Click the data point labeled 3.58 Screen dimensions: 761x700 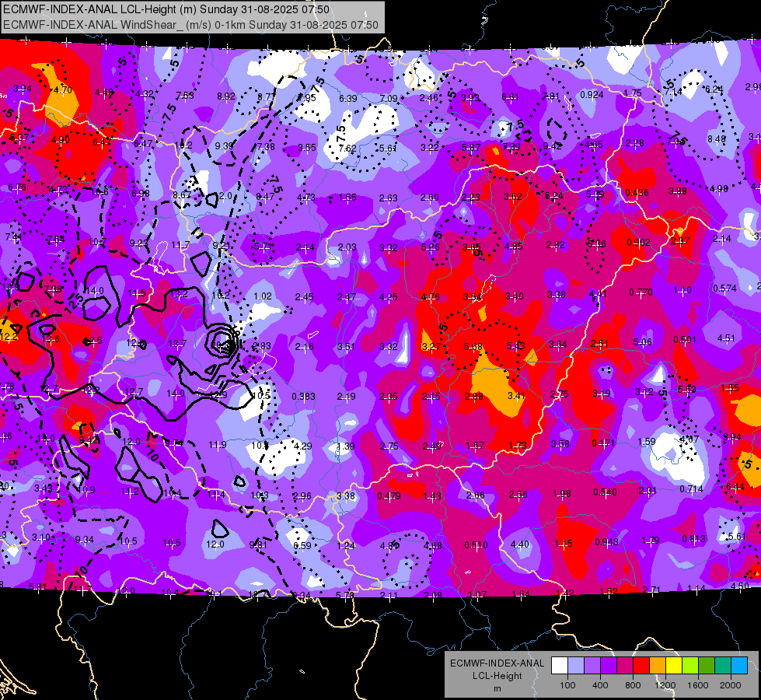coord(560,443)
